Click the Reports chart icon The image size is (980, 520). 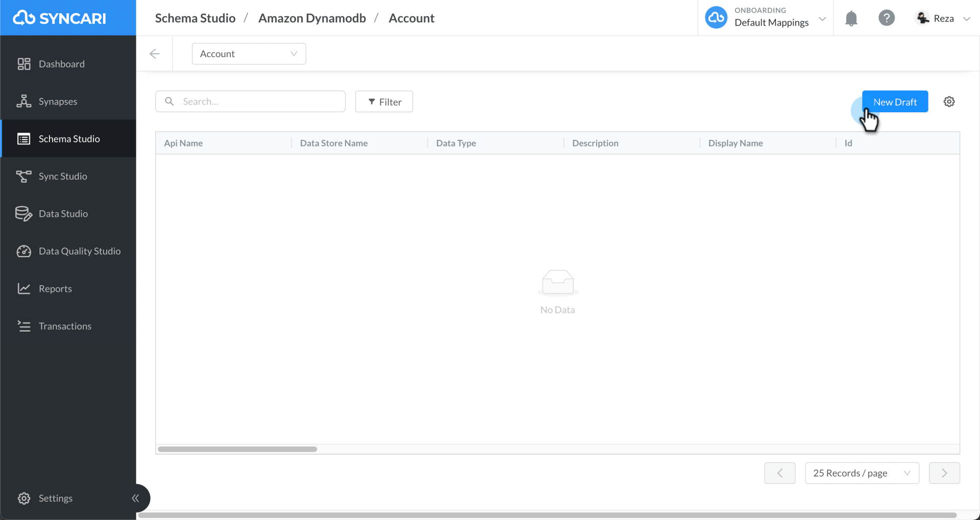tap(24, 288)
